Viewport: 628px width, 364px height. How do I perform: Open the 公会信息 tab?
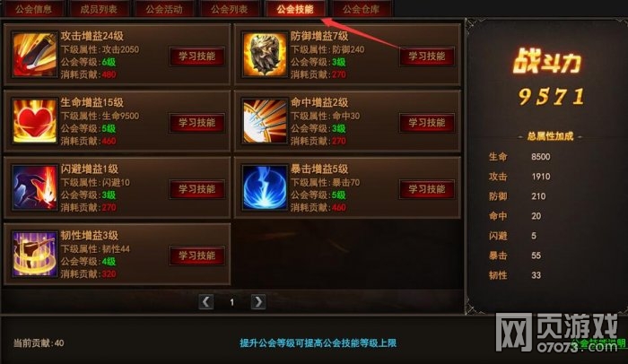(x=33, y=9)
